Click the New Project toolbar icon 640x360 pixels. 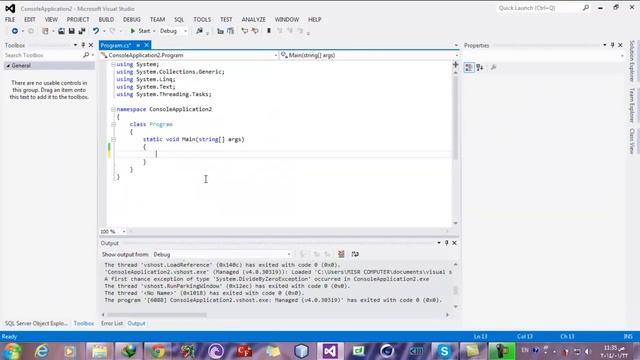[x=45, y=31]
